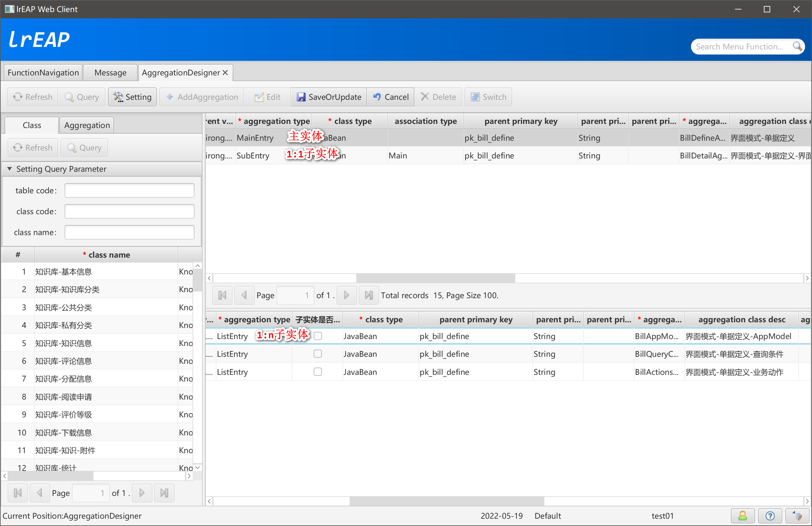Viewport: 812px width, 526px height.
Task: Select class row 知识库-下载信息
Action: point(97,433)
